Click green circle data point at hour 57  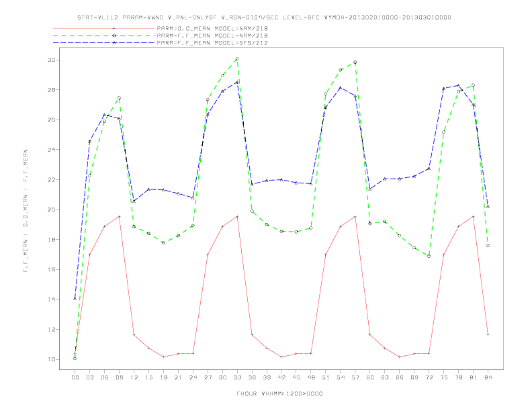click(355, 62)
